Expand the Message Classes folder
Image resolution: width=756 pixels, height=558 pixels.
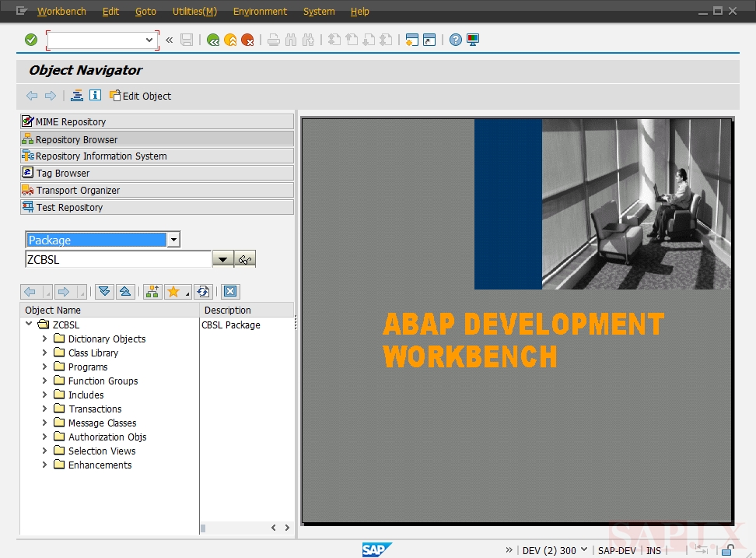(45, 423)
